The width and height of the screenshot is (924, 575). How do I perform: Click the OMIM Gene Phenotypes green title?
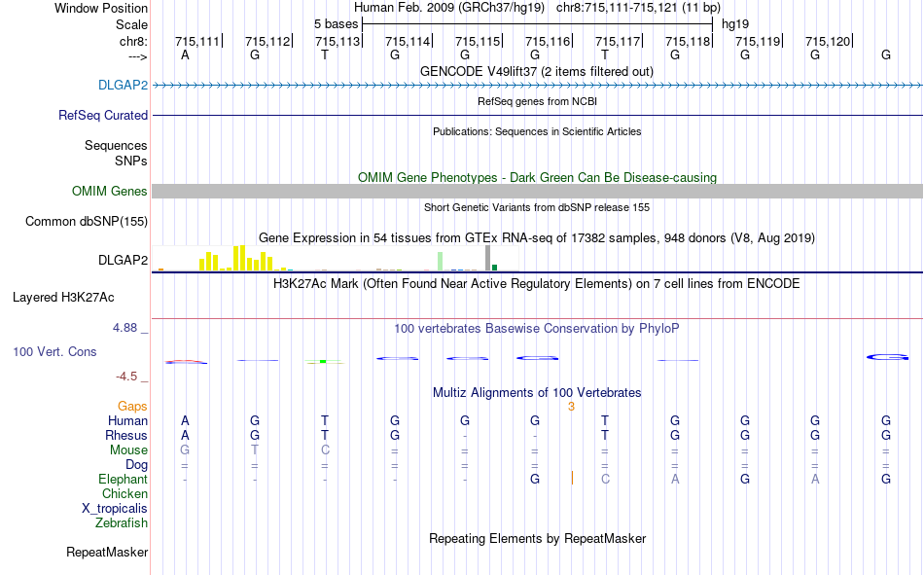pyautogui.click(x=537, y=177)
